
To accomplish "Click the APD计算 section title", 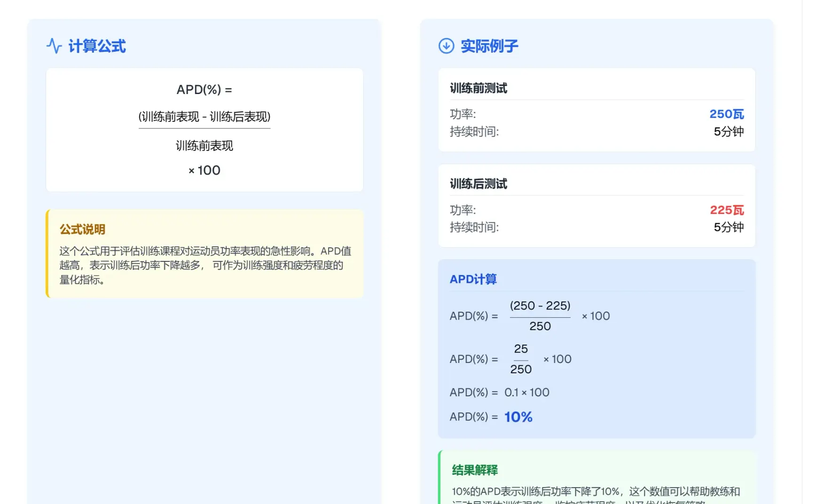I will [x=473, y=279].
